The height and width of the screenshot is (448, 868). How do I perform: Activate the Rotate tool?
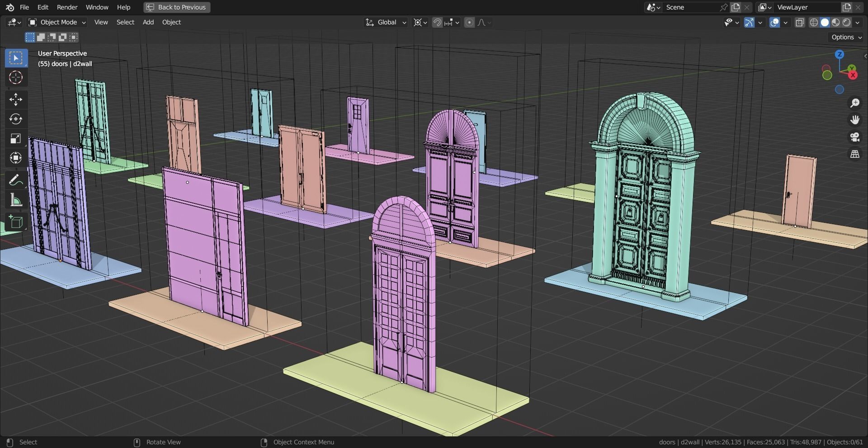pyautogui.click(x=16, y=119)
